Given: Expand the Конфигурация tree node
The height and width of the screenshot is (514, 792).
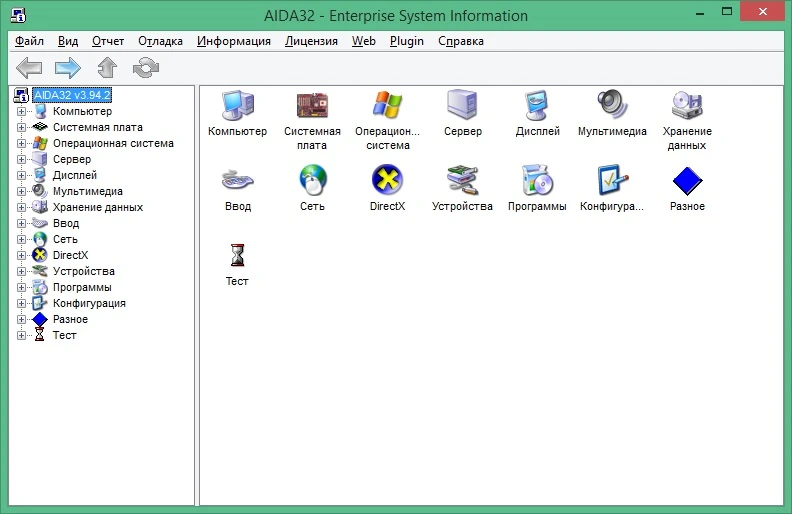Looking at the screenshot, I should 21,303.
